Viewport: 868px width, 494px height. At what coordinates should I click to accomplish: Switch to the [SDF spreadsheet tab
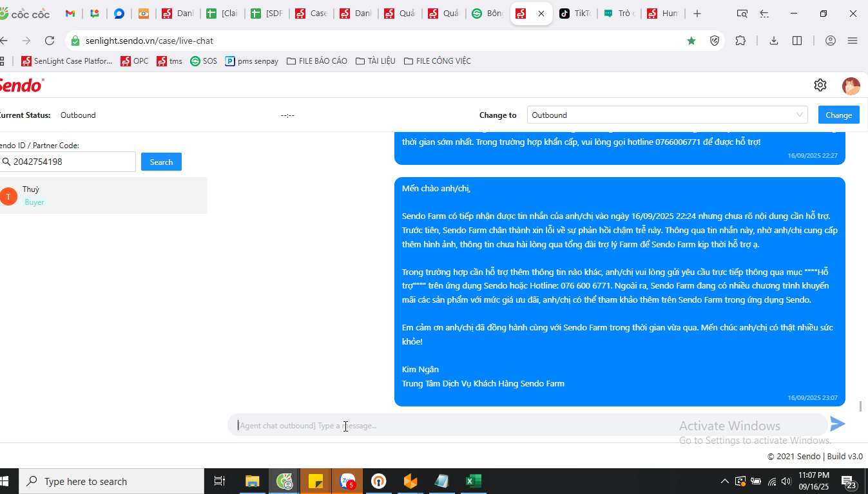tap(267, 14)
